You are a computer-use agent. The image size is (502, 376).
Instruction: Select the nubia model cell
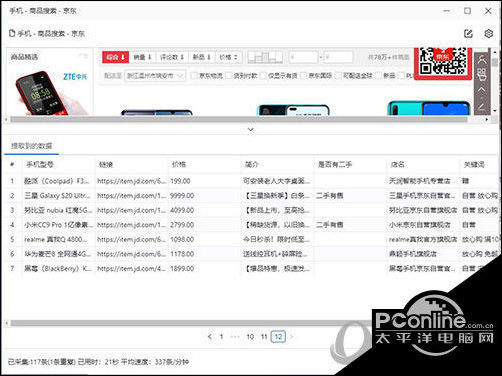point(58,210)
